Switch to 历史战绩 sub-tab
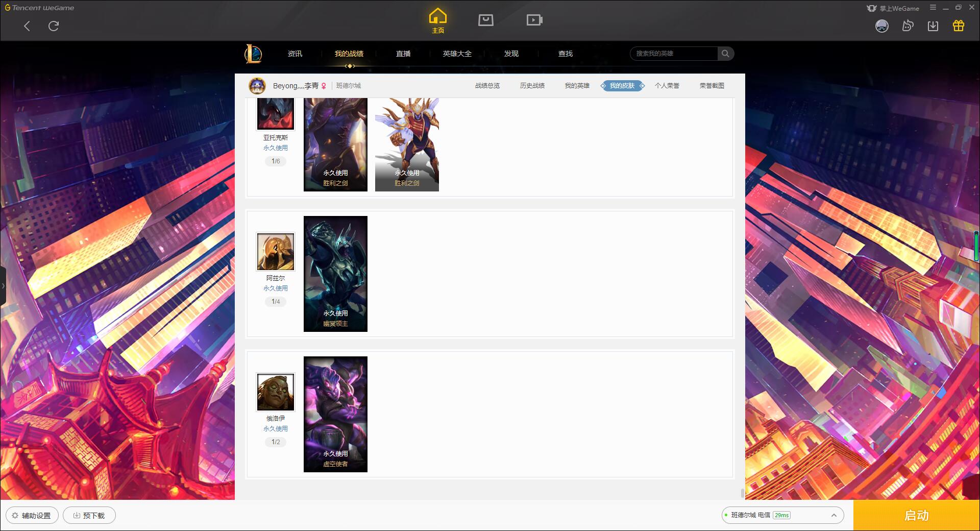The height and width of the screenshot is (531, 980). point(532,86)
